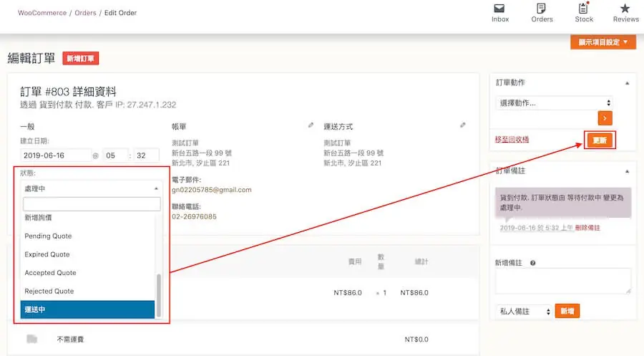Collapse the 訂單備註 panel
The height and width of the screenshot is (356, 644).
pyautogui.click(x=627, y=171)
